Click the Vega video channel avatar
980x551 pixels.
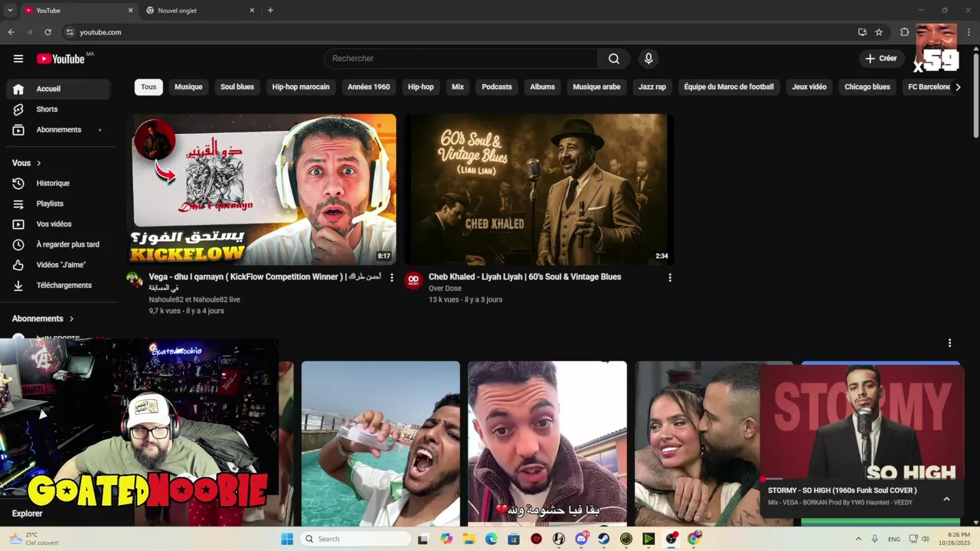135,280
